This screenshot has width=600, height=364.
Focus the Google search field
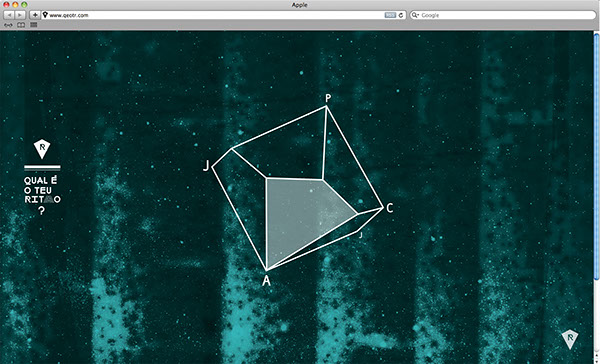pos(503,15)
